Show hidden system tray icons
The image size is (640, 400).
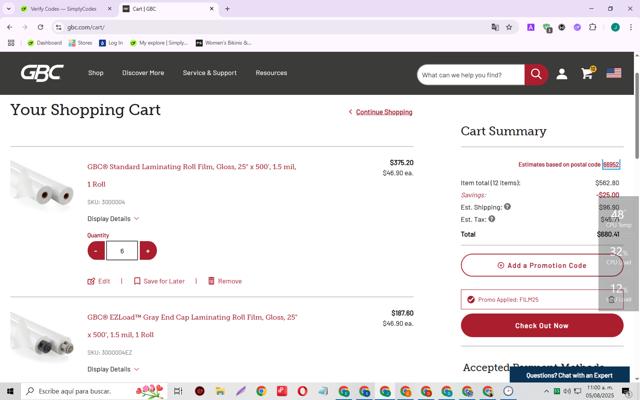click(x=547, y=391)
